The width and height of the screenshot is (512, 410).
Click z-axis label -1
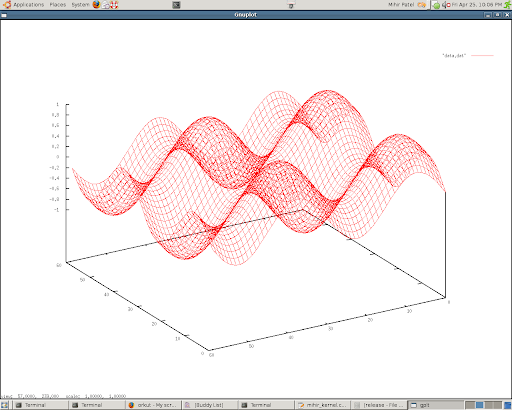pyautogui.click(x=56, y=210)
